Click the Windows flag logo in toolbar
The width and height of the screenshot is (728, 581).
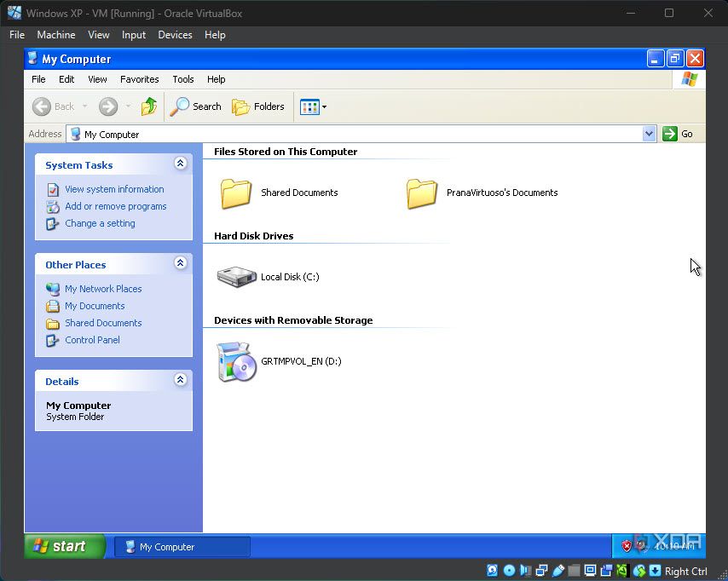(689, 79)
